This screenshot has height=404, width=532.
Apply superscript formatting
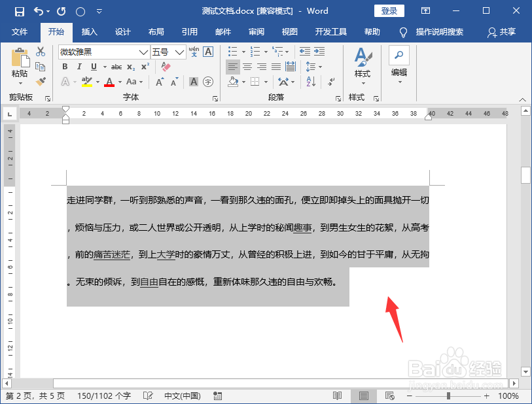[145, 65]
